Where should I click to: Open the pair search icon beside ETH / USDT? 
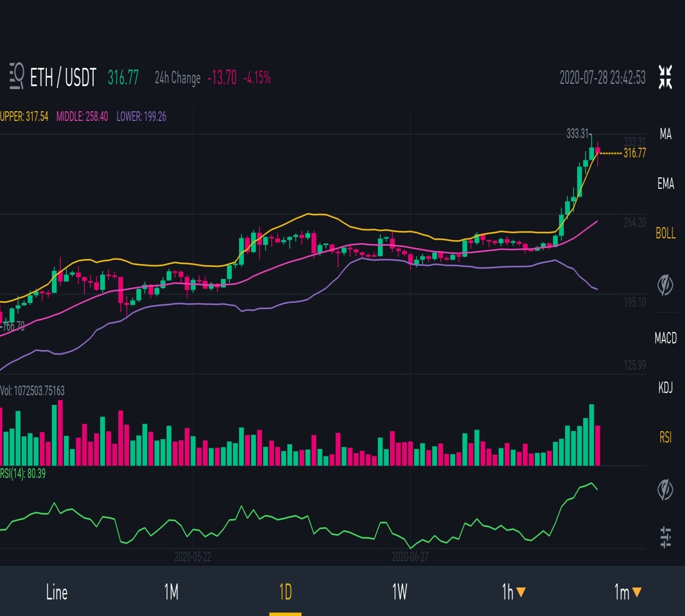pos(17,76)
